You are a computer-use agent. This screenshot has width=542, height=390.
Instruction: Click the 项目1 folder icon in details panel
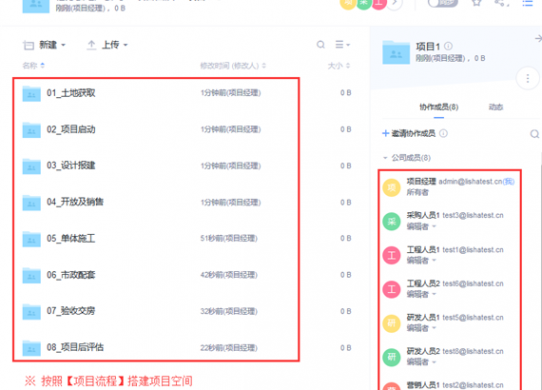click(x=396, y=53)
